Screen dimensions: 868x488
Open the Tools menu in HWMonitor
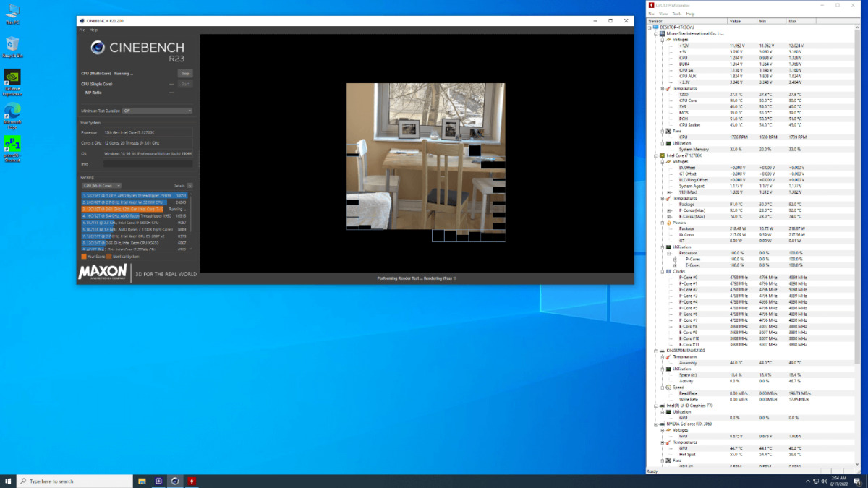pyautogui.click(x=676, y=14)
